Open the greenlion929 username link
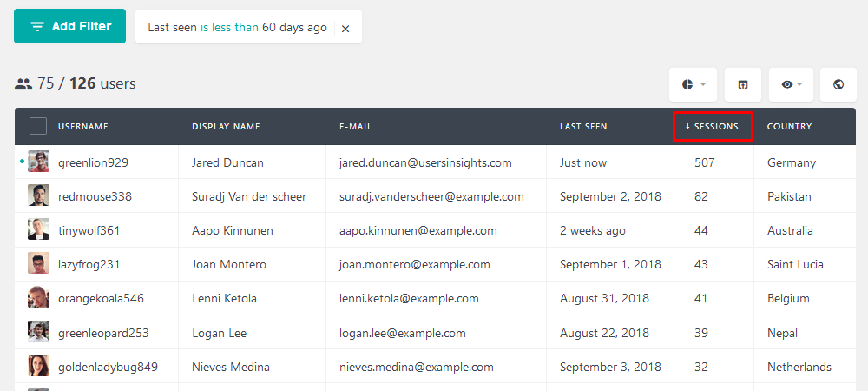 pyautogui.click(x=93, y=162)
